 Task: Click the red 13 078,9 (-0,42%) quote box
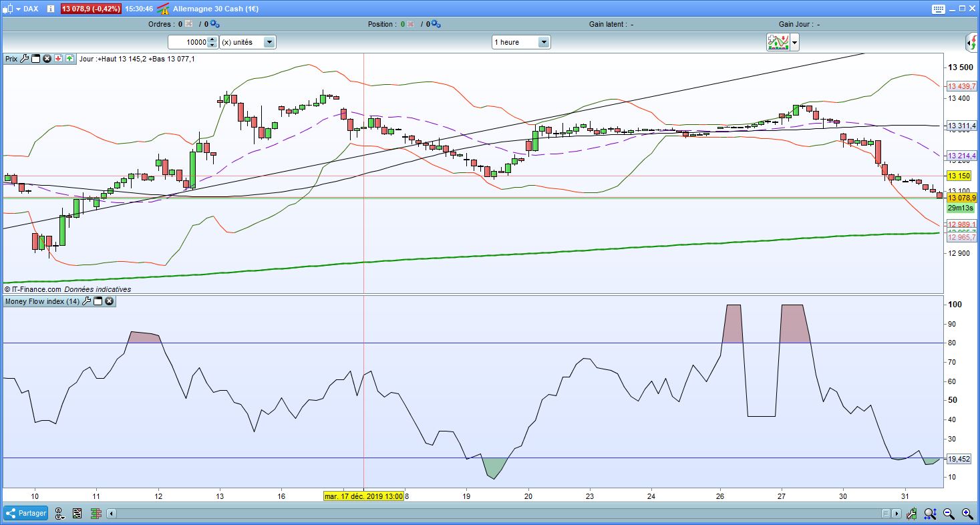click(x=92, y=9)
